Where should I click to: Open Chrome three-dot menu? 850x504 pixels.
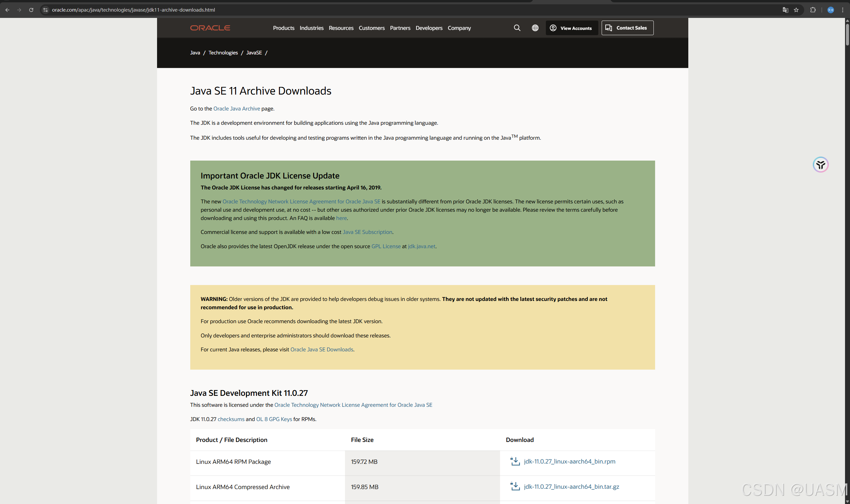[x=842, y=10]
